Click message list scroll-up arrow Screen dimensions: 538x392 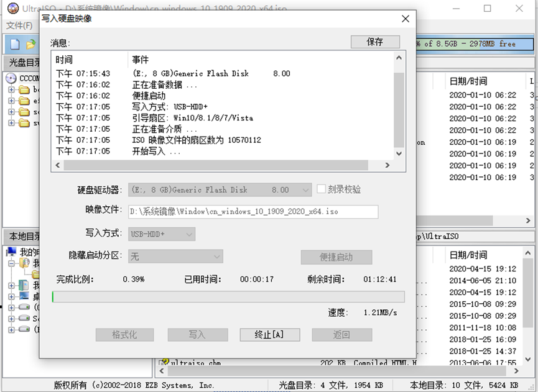(x=399, y=58)
